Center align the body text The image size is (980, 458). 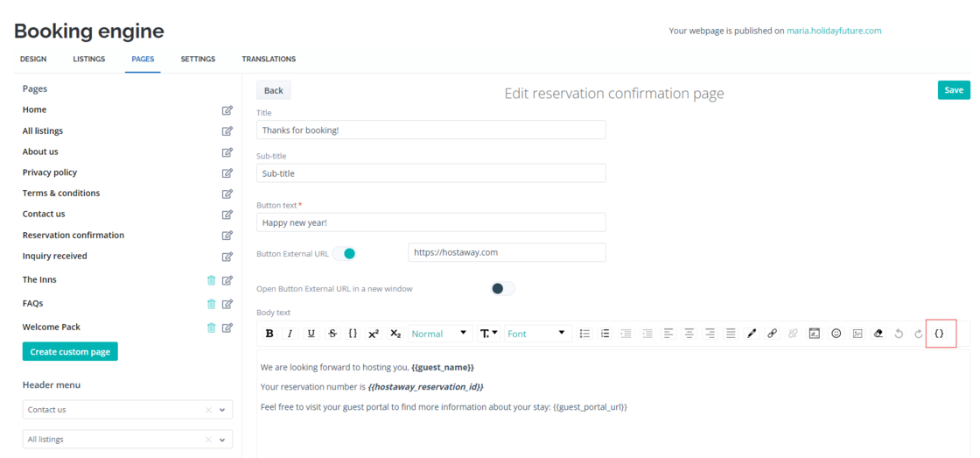point(689,334)
